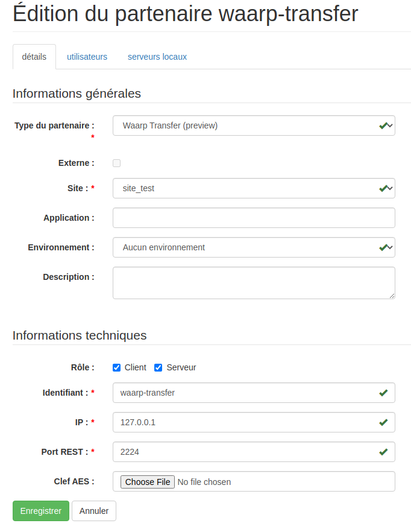This screenshot has height=532, width=411.
Task: Open the Site dropdown showing site_test
Action: pos(254,188)
